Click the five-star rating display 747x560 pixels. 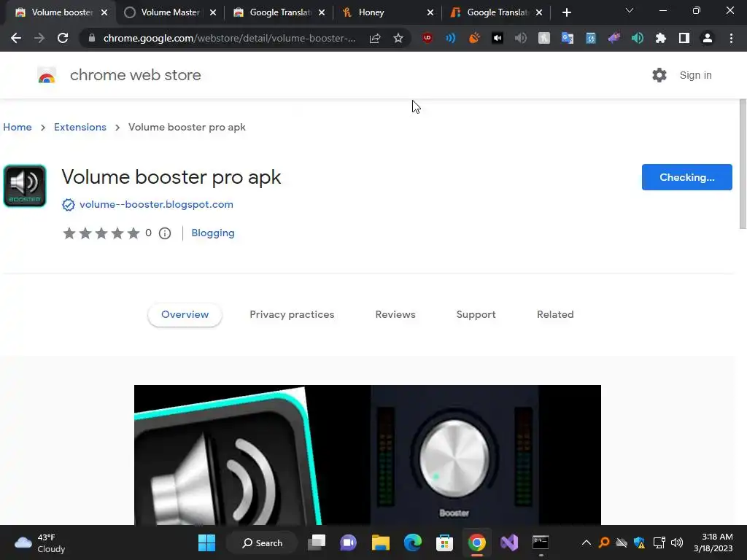click(101, 233)
